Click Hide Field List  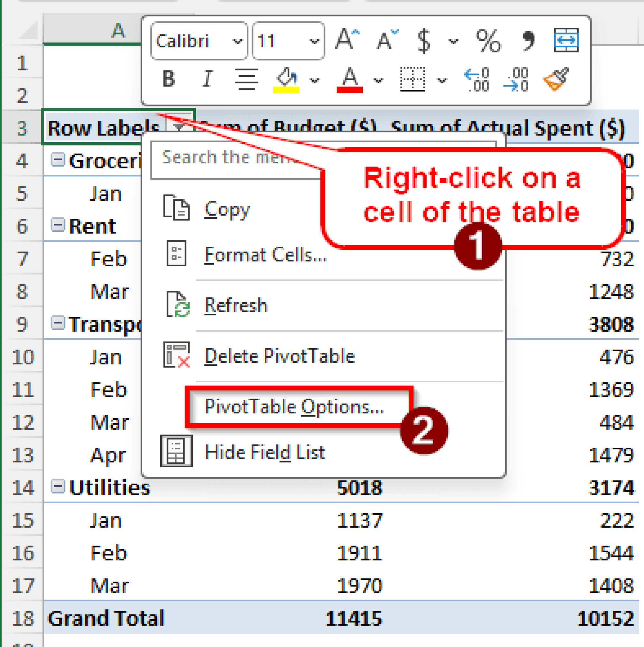[x=265, y=452]
